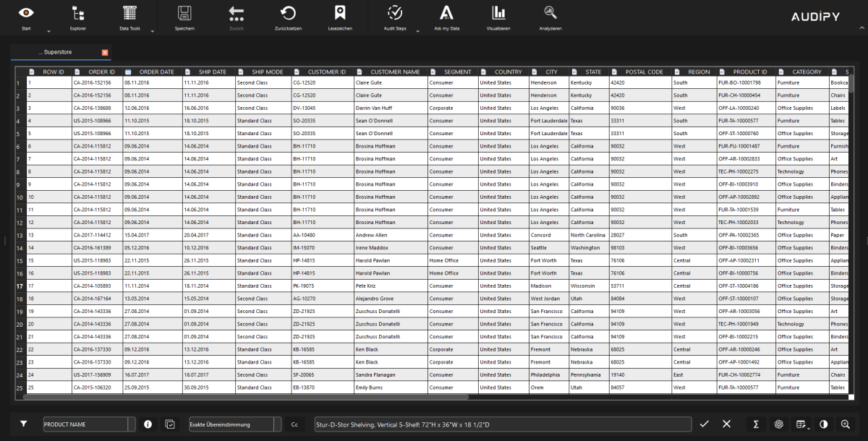This screenshot has height=441, width=868.
Task: Toggle the contrast half-circle icon
Action: (x=823, y=424)
